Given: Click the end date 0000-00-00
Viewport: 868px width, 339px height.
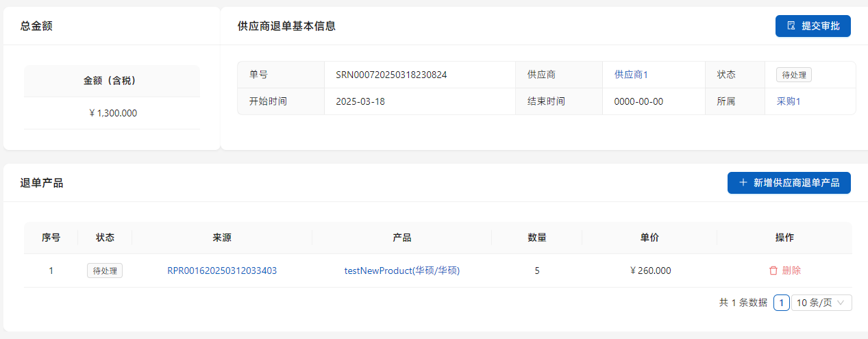Looking at the screenshot, I should pos(638,101).
